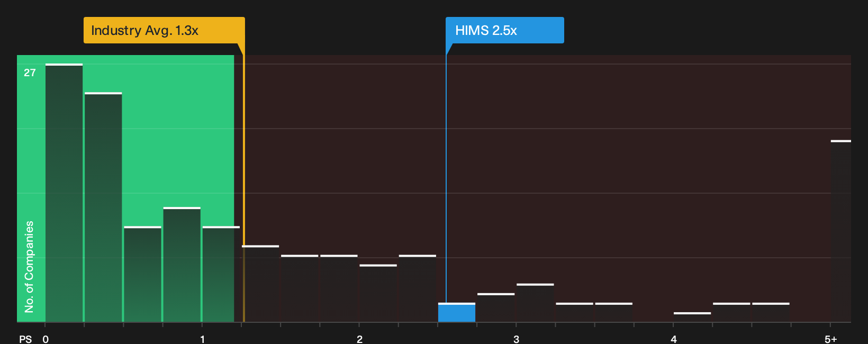Select the bar just after PS 3
Viewport: 868px width, 344px height.
click(x=535, y=303)
